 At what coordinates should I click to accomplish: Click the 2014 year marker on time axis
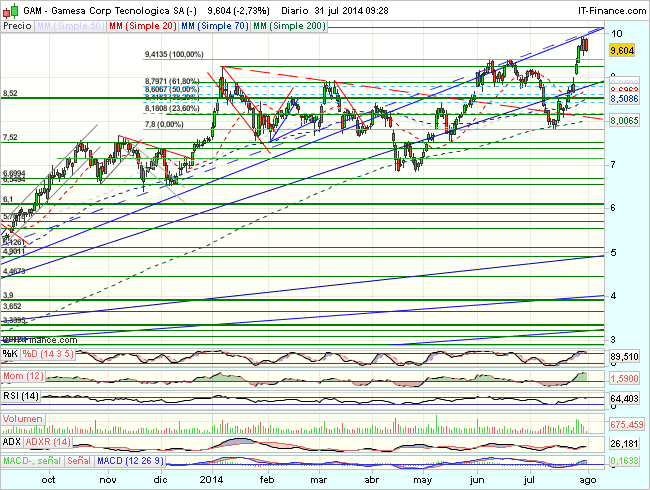coord(211,480)
